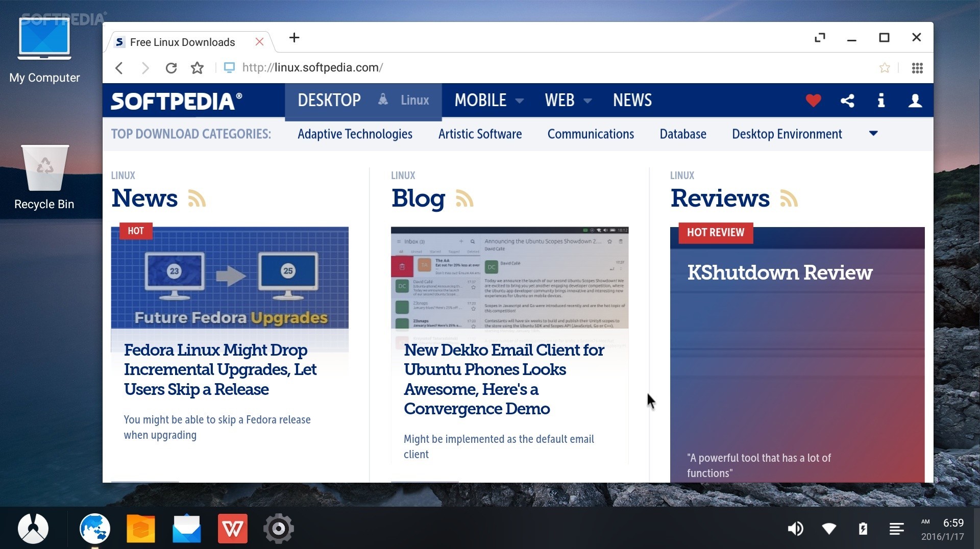Open the Softpedia user account icon
This screenshot has height=549, width=980.
tap(915, 101)
